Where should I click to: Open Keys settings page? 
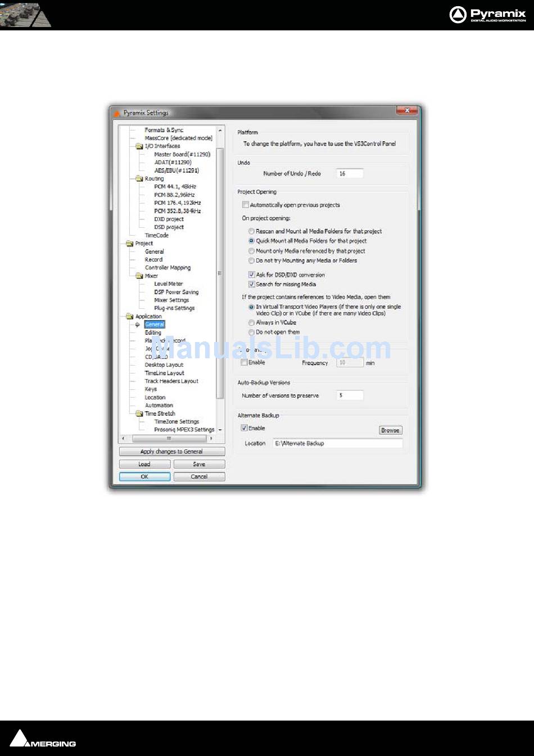151,389
